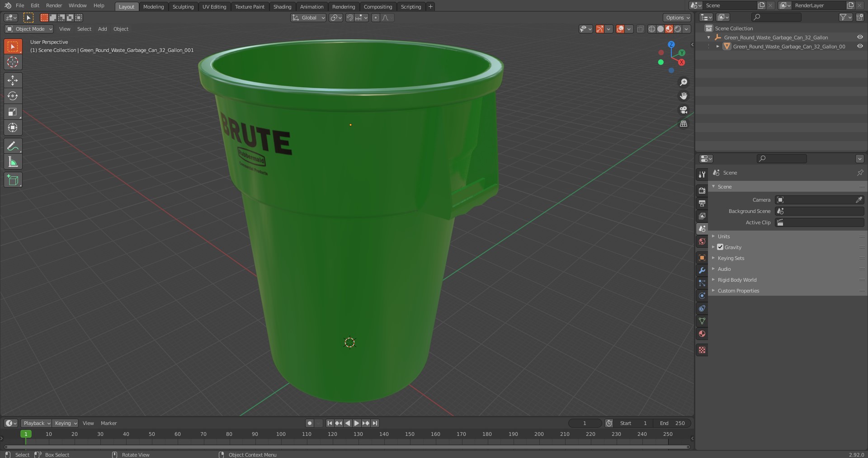Viewport: 868px width, 458px height.
Task: Switch to the Modeling workspace tab
Action: [x=153, y=6]
